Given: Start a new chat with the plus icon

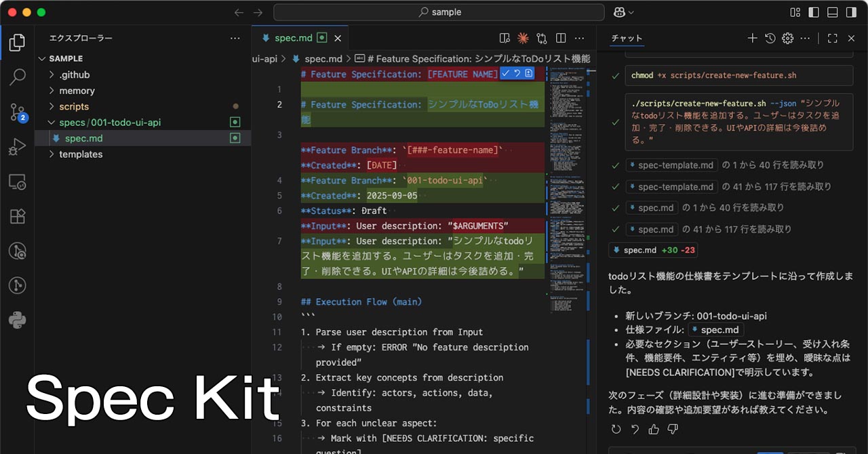Looking at the screenshot, I should click(752, 39).
